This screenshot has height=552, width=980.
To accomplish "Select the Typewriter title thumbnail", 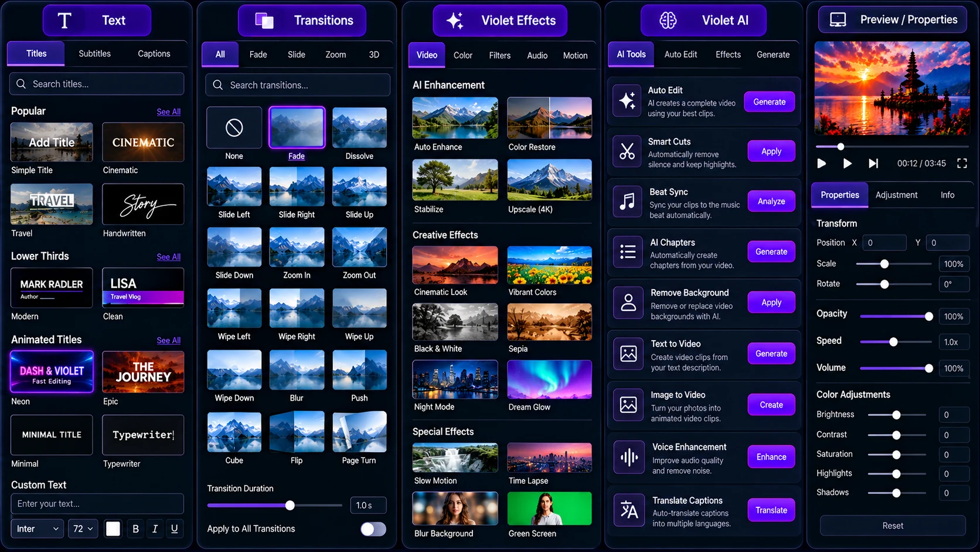I will (x=143, y=435).
